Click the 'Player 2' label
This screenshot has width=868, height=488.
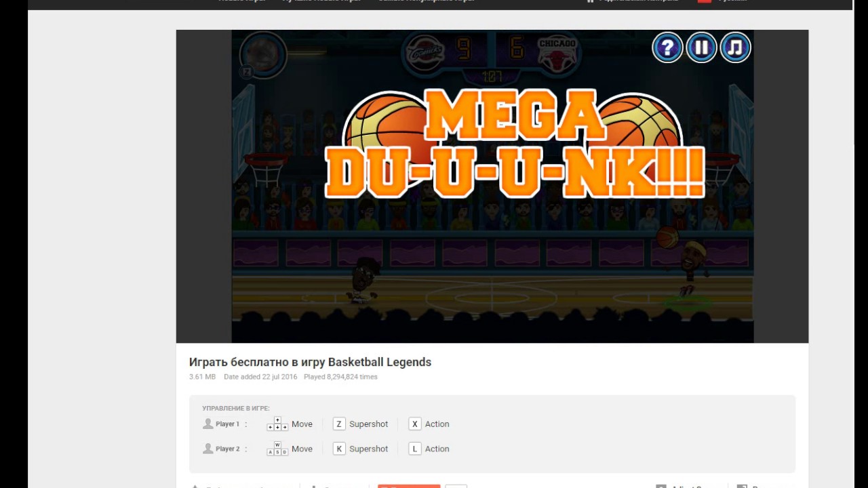227,449
